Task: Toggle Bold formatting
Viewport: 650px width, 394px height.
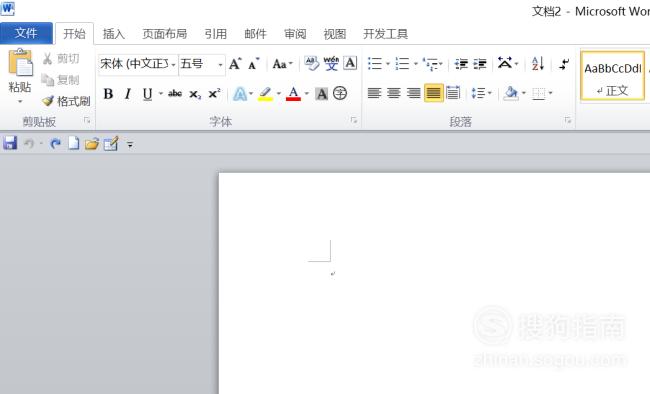Action: point(108,94)
